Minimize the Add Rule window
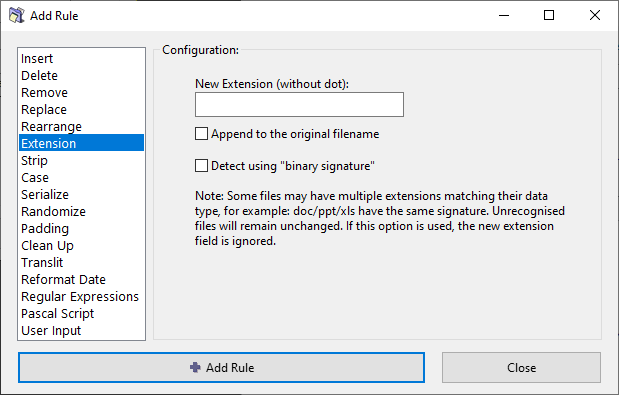 click(x=504, y=15)
